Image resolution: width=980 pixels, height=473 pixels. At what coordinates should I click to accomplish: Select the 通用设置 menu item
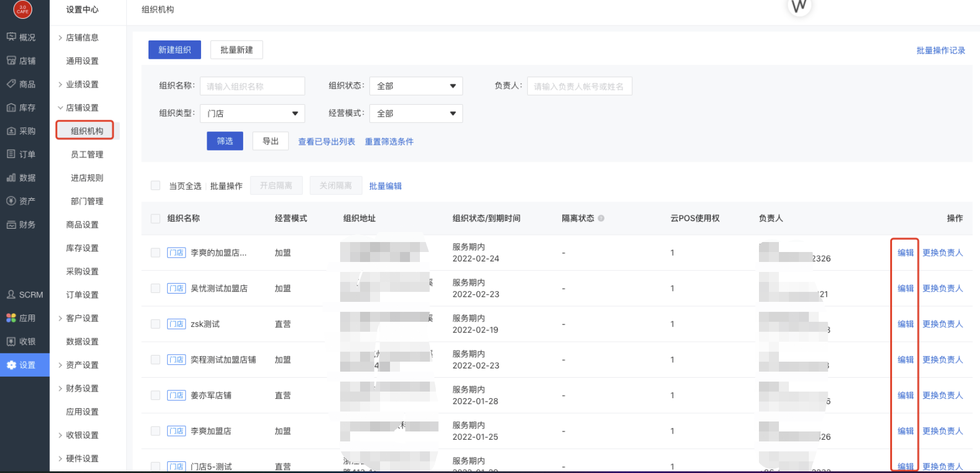[83, 61]
